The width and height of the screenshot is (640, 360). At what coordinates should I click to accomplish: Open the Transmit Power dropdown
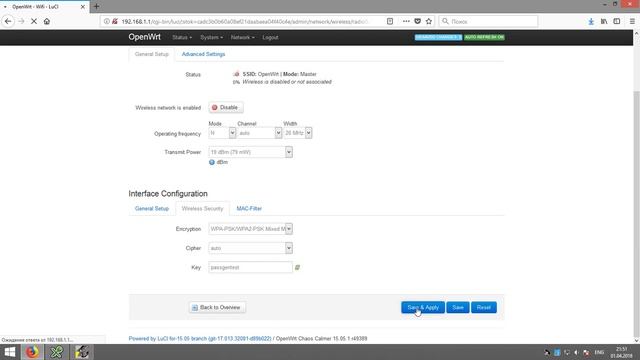pos(250,152)
